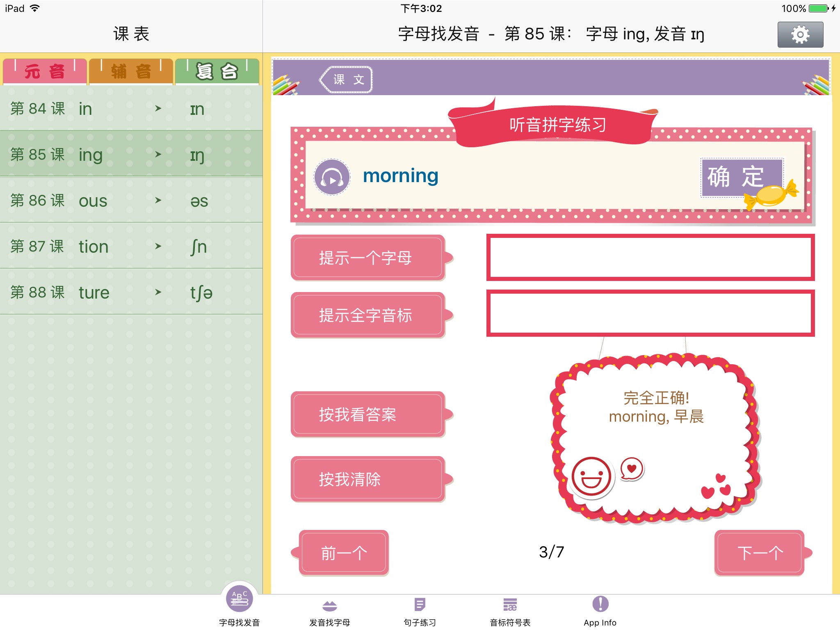840x630 pixels.
Task: Open the 字母找发音 bottom tab icon
Action: pos(240,599)
